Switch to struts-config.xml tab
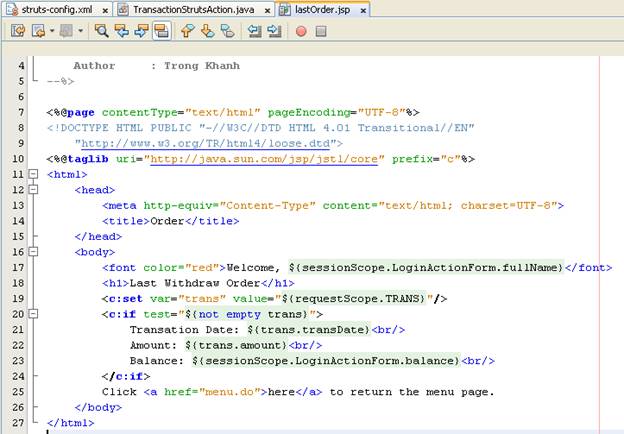624x434 pixels. coord(57,9)
